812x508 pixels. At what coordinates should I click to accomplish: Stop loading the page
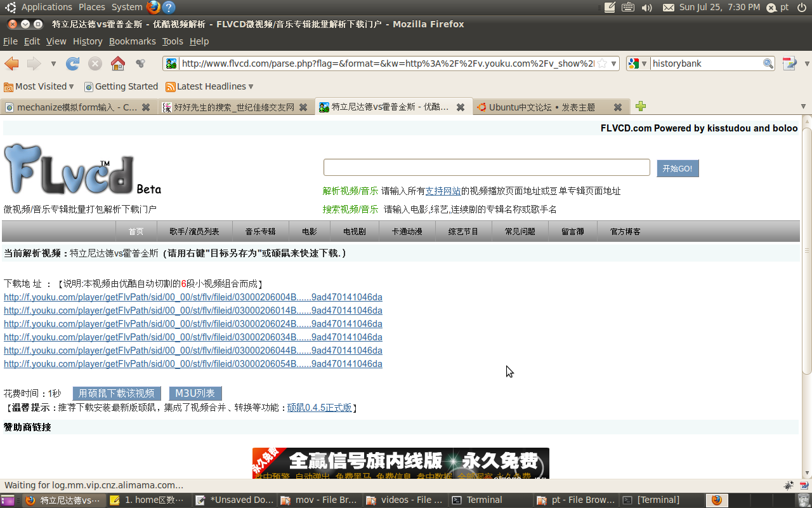[x=95, y=63]
